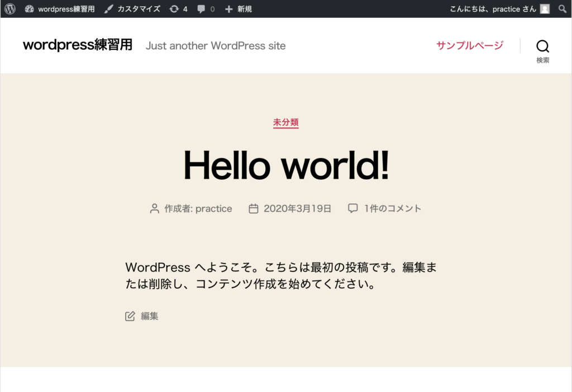
Task: Click the user avatar in admin bar
Action: coord(545,9)
